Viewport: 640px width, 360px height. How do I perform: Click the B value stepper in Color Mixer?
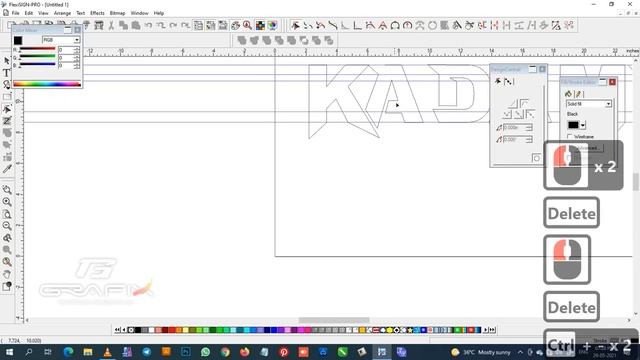(77, 65)
